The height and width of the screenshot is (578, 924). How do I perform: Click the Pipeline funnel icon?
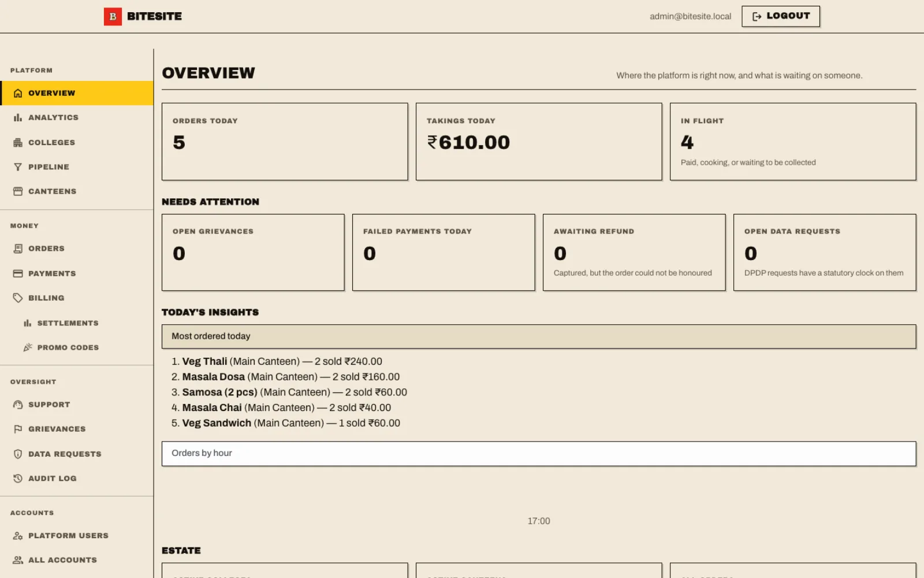tap(18, 166)
